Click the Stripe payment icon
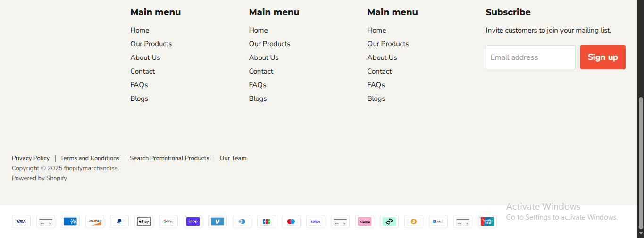This screenshot has height=238, width=644. pos(316,222)
